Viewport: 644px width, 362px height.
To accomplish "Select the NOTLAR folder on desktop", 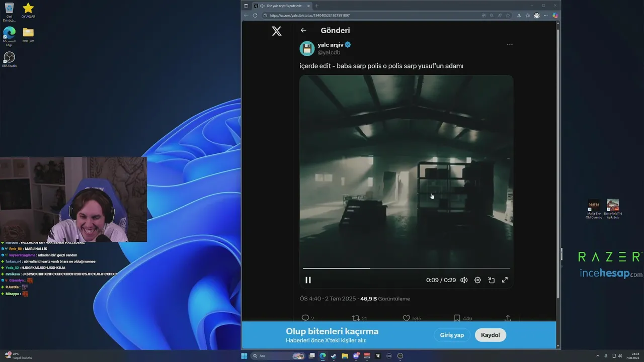I will pos(28,35).
